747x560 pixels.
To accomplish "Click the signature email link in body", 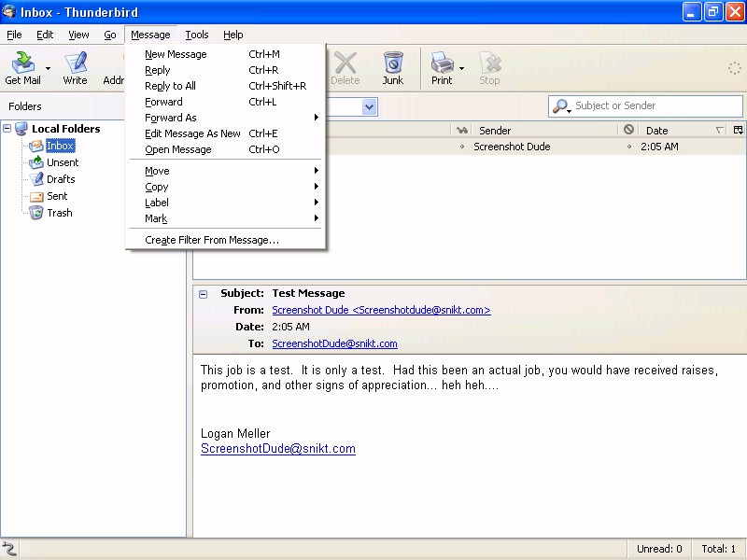I will [x=278, y=449].
